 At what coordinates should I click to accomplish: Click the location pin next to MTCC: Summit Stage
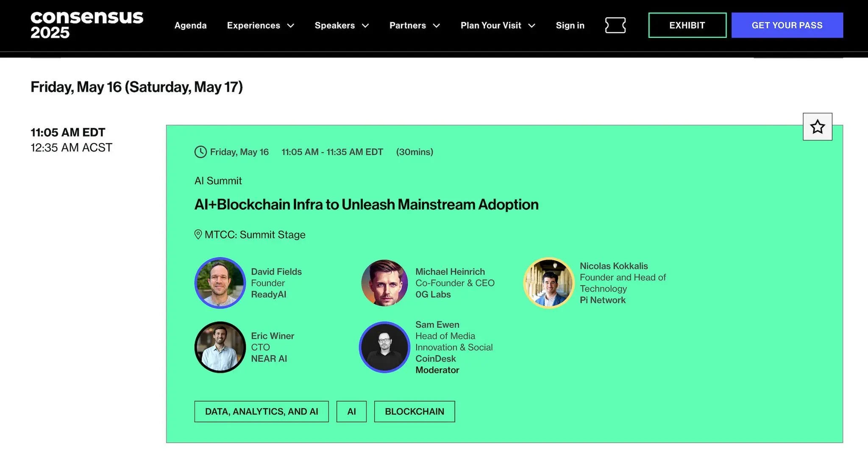pos(198,235)
